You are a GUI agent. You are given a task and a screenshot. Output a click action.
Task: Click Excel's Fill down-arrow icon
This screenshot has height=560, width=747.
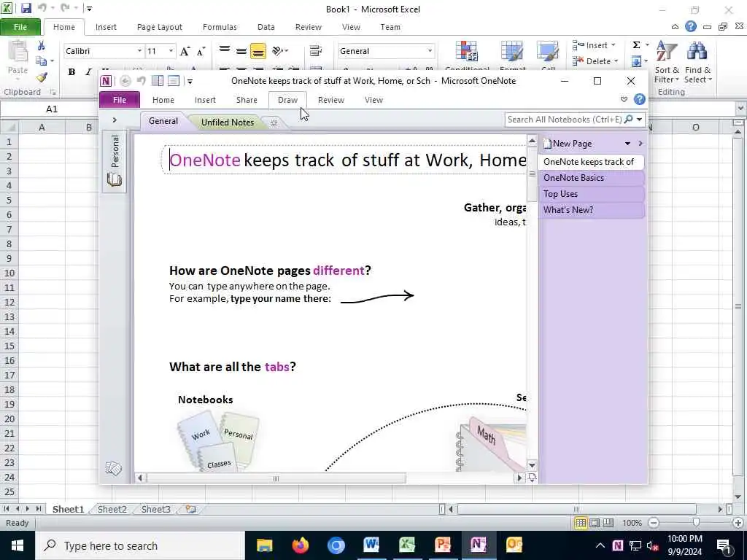636,61
